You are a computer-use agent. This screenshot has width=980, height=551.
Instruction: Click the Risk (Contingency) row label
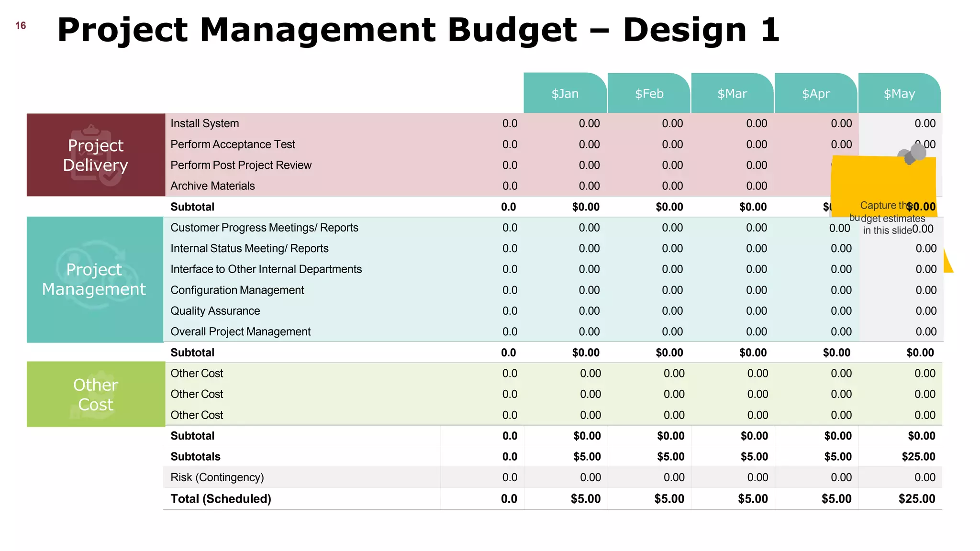click(217, 477)
